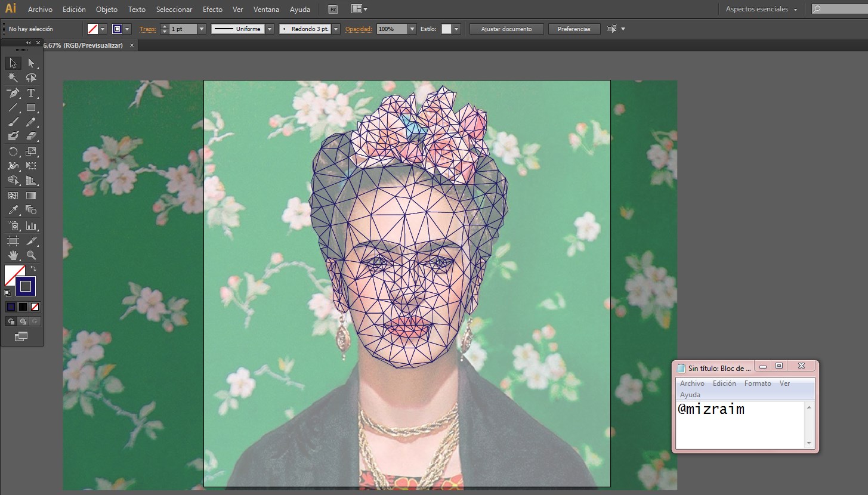The height and width of the screenshot is (495, 868).
Task: Select the Warp/Width tool
Action: [13, 166]
